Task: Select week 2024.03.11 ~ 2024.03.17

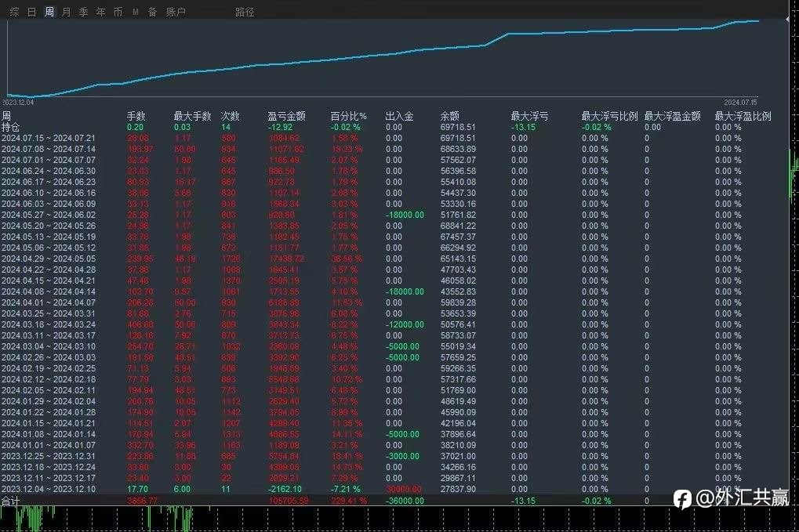Action: 48,335
